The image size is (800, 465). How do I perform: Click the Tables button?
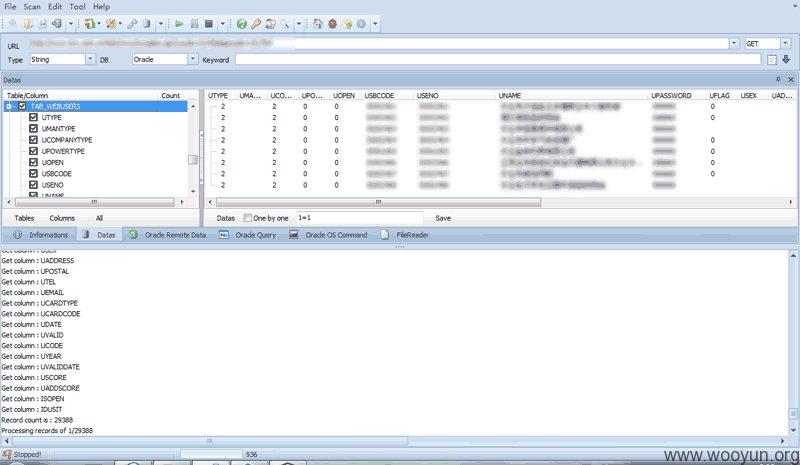tap(24, 218)
